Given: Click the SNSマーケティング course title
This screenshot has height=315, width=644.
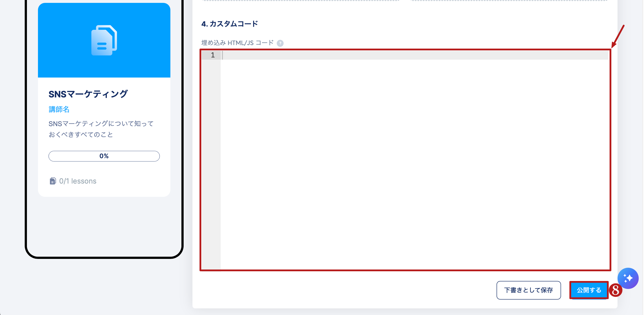Looking at the screenshot, I should 88,94.
